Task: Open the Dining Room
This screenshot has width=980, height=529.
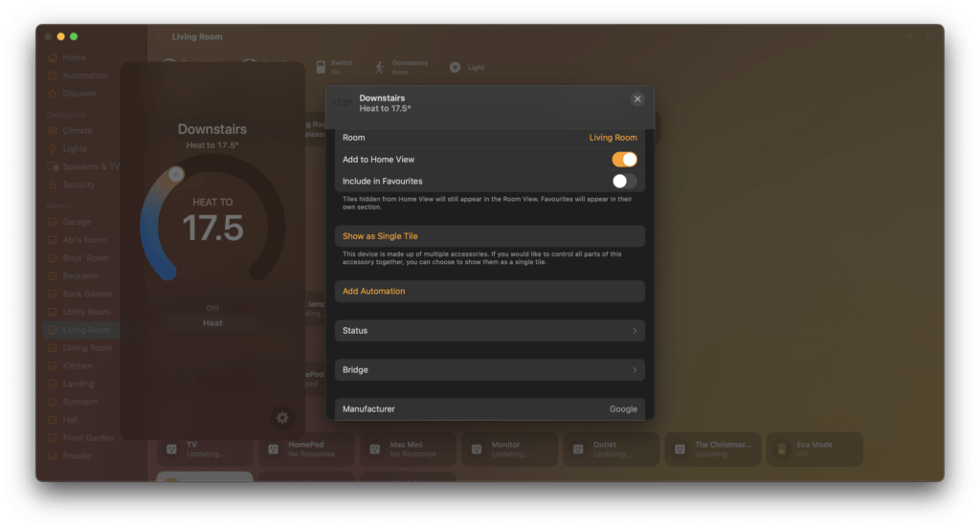Action: (x=80, y=348)
